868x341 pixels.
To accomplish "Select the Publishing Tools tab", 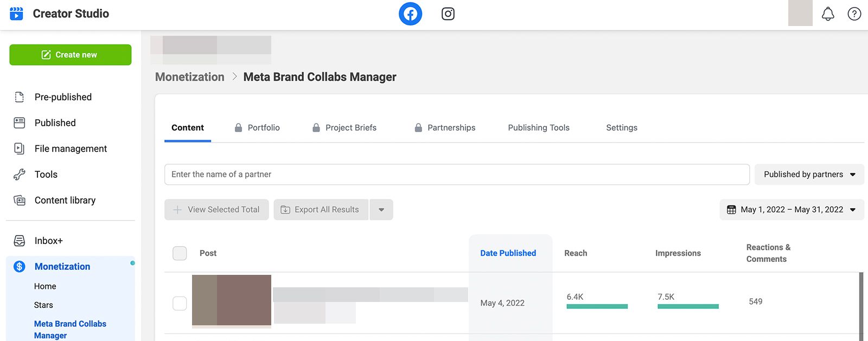I will (539, 128).
